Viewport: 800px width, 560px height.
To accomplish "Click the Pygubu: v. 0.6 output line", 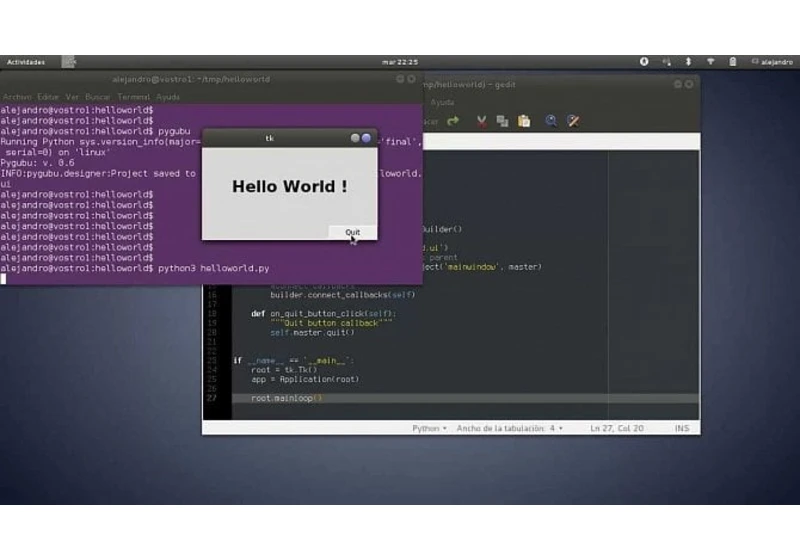I will [37, 163].
